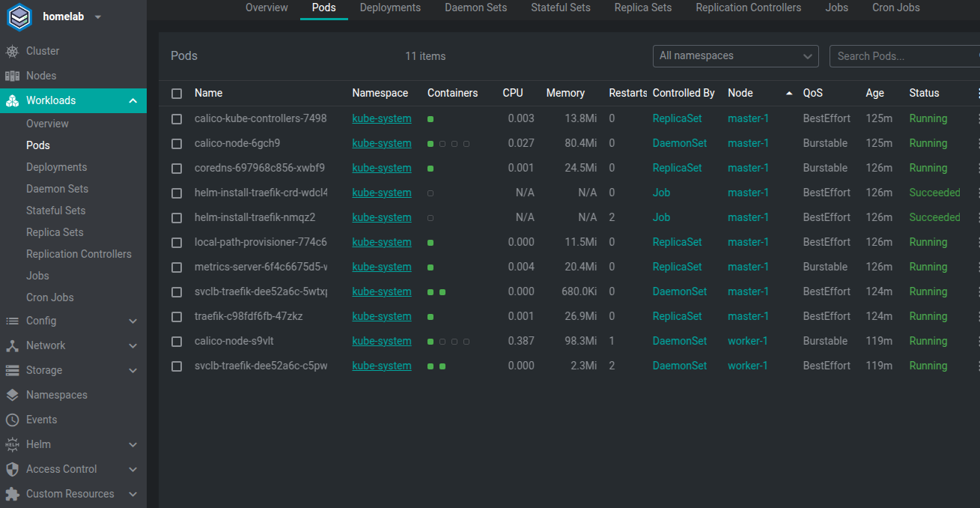This screenshot has height=508, width=980.
Task: Select the traefik-c98fdf6fb-47zkz row checkbox
Action: pos(177,316)
